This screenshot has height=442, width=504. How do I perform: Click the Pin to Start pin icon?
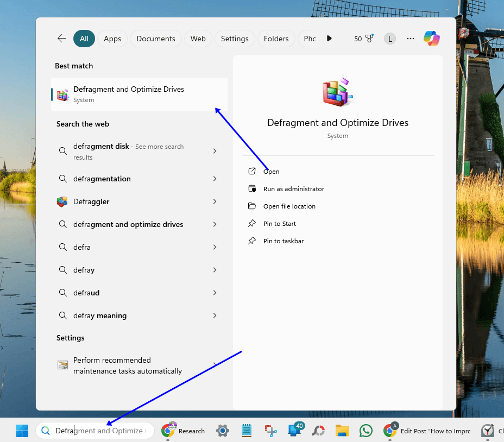[252, 223]
